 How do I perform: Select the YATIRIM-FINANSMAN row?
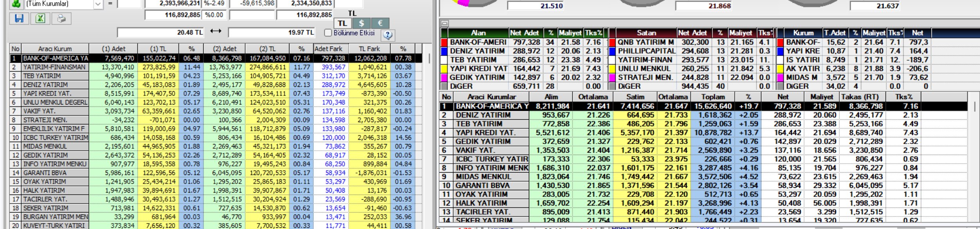216,67
